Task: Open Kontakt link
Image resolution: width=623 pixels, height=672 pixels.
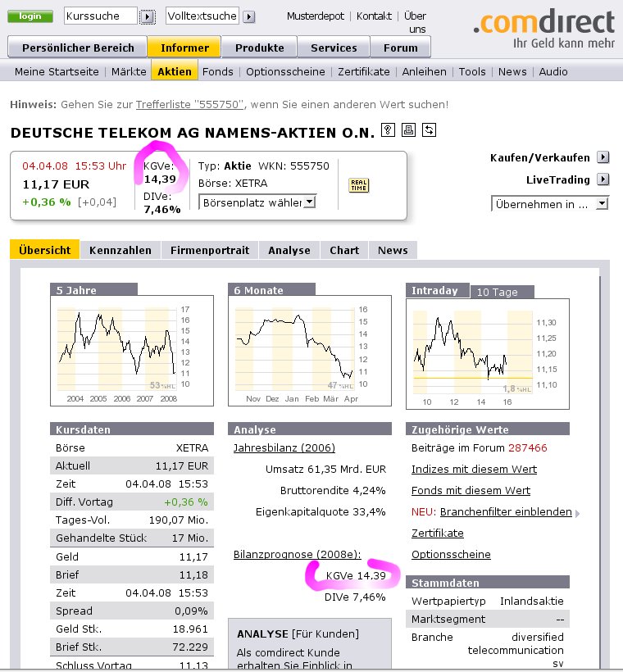Action: pos(374,16)
